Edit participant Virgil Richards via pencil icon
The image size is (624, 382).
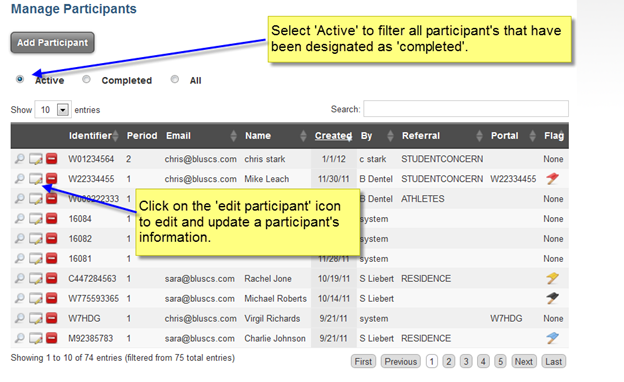[36, 318]
